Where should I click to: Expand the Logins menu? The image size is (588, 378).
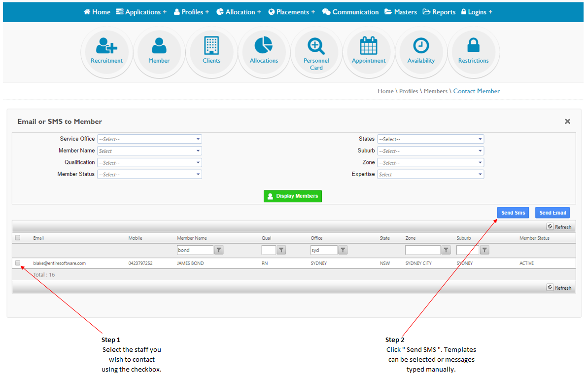click(477, 12)
